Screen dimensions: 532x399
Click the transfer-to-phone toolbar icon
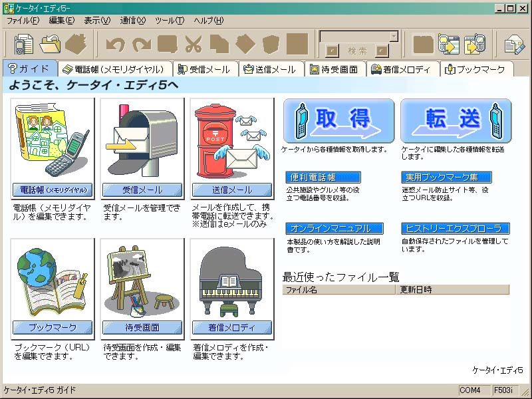click(474, 44)
